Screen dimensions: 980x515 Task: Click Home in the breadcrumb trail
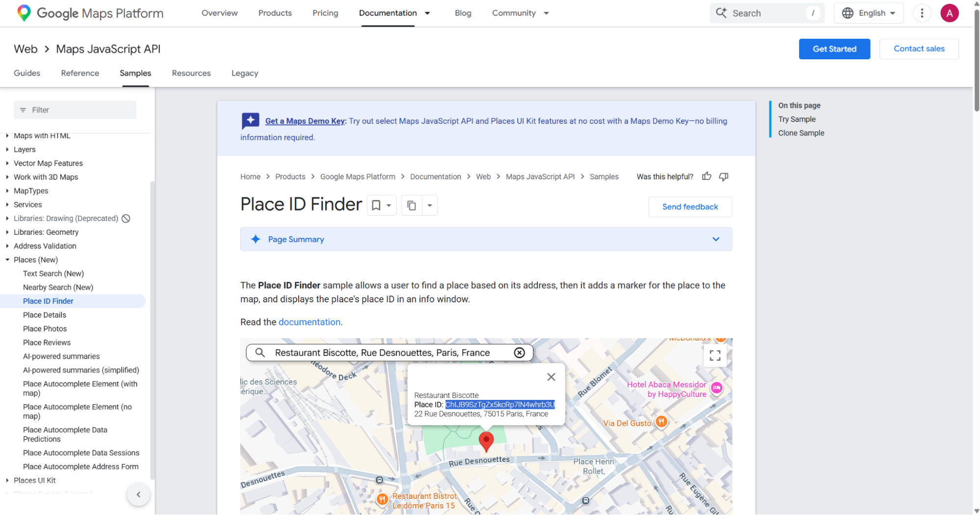click(251, 176)
